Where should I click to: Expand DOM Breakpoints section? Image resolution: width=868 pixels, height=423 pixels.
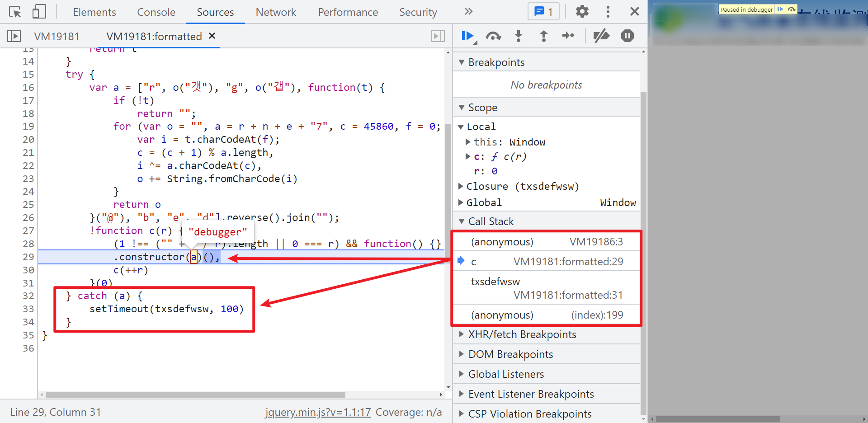point(546,354)
